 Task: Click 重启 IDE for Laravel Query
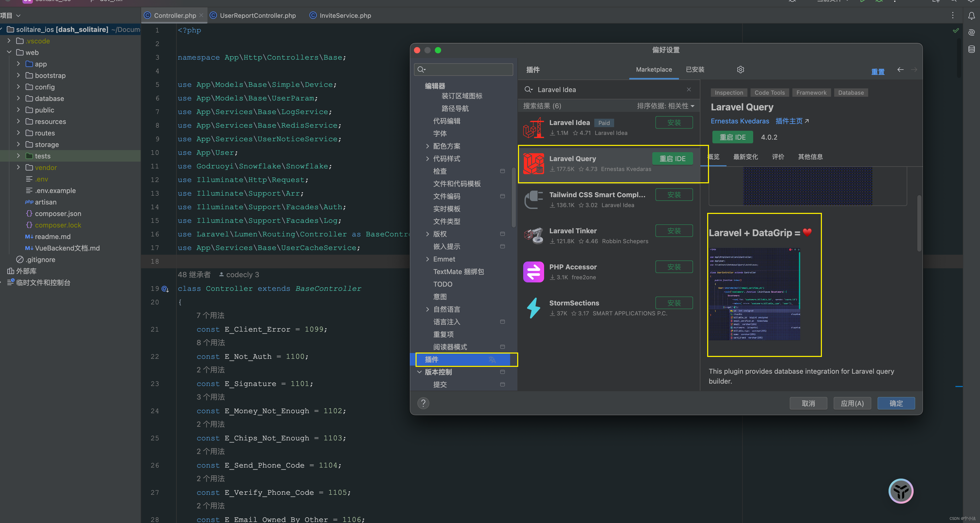tap(672, 158)
